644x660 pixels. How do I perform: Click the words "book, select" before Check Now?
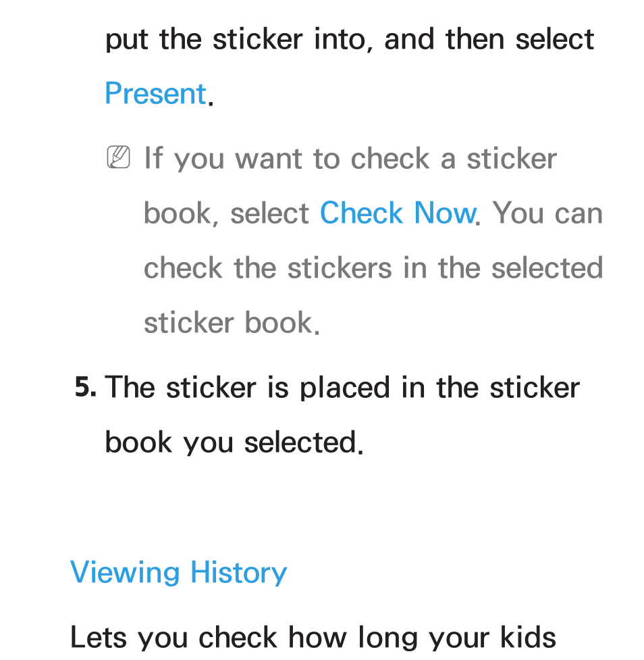click(226, 213)
